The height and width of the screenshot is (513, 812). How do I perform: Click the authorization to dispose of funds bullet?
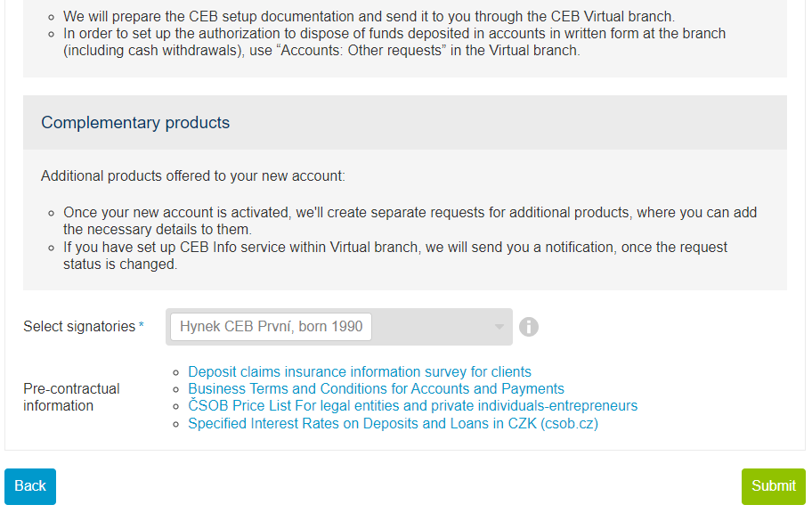click(394, 42)
